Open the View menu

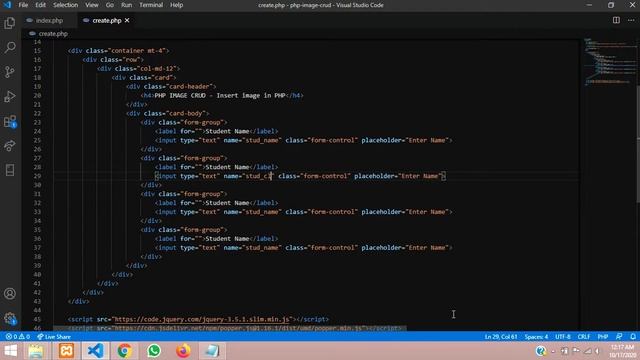91,5
